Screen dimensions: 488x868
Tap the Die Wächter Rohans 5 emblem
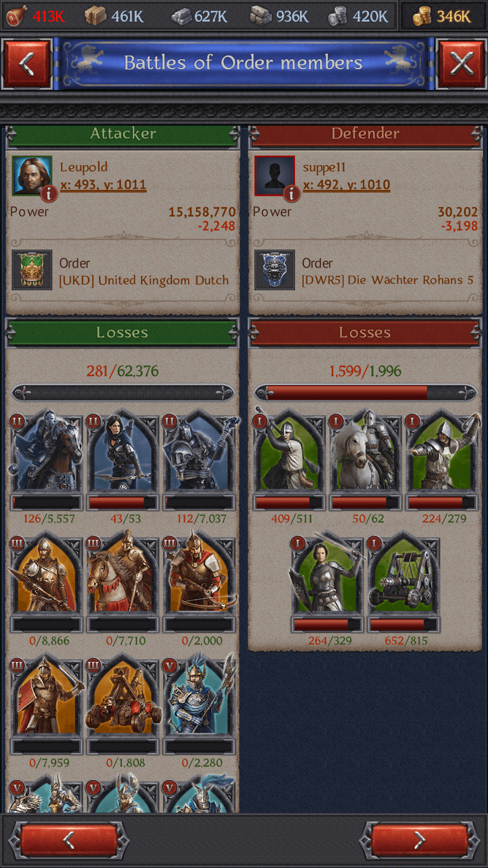(x=275, y=270)
